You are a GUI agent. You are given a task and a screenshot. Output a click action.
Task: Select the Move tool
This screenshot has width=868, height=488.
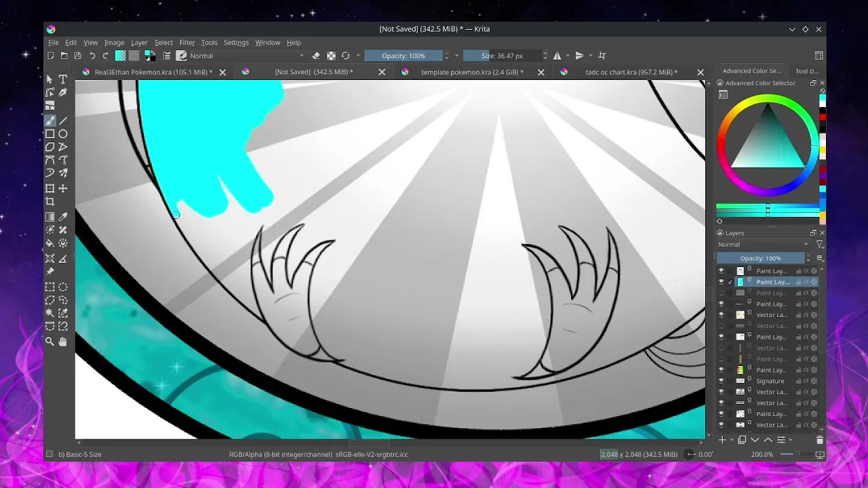pos(63,188)
